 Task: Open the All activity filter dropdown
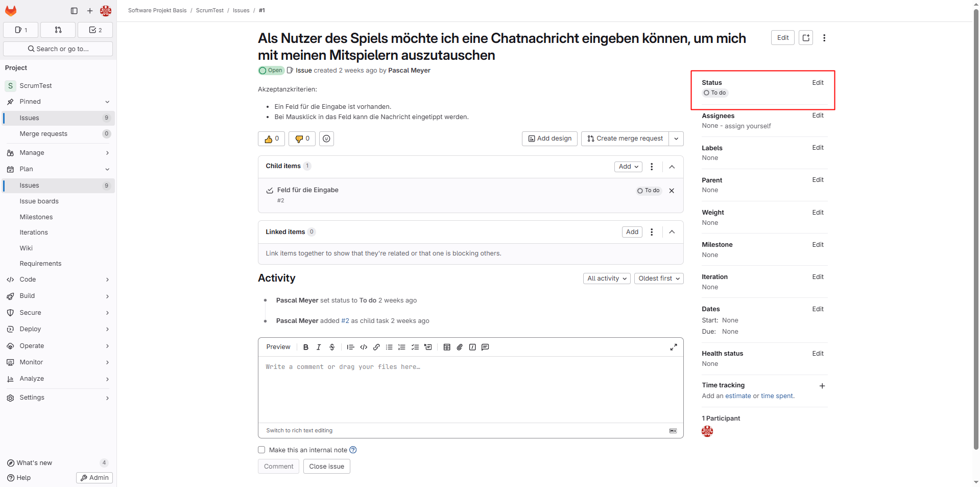[607, 279]
